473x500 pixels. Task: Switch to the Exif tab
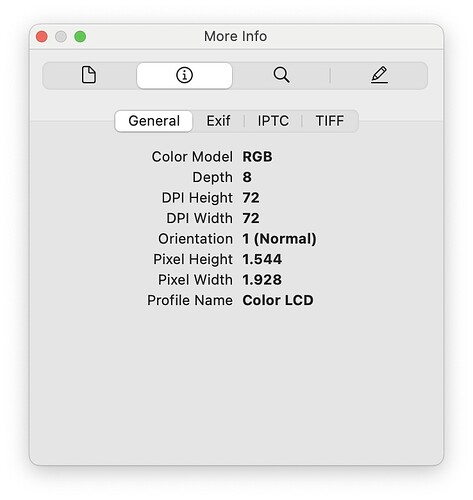point(218,121)
